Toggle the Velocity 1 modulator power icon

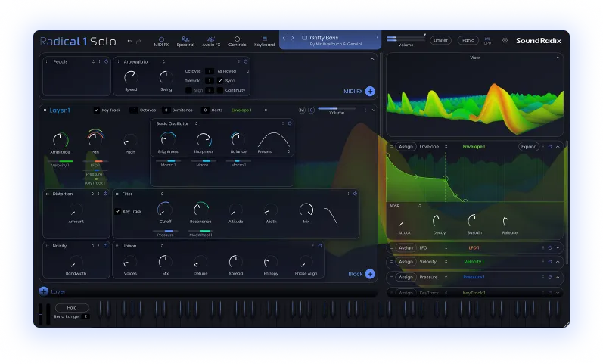(x=550, y=262)
